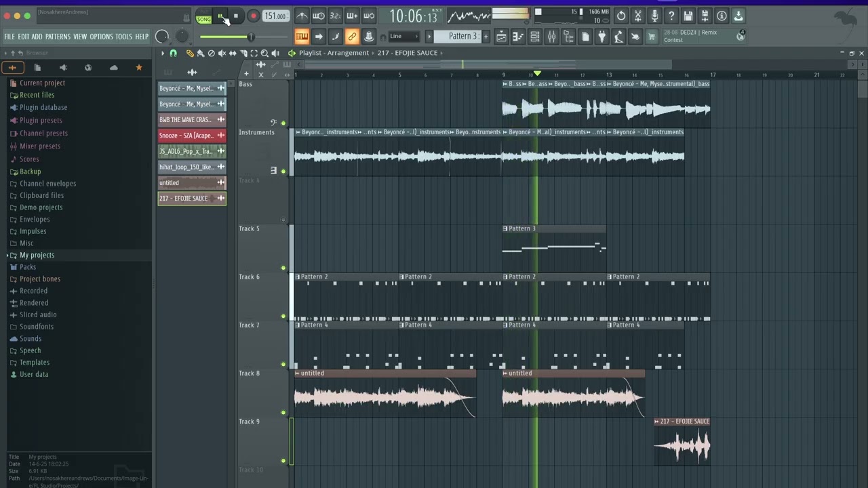The width and height of the screenshot is (868, 488).
Task: Select the playlist Mute tool
Action: (x=222, y=53)
